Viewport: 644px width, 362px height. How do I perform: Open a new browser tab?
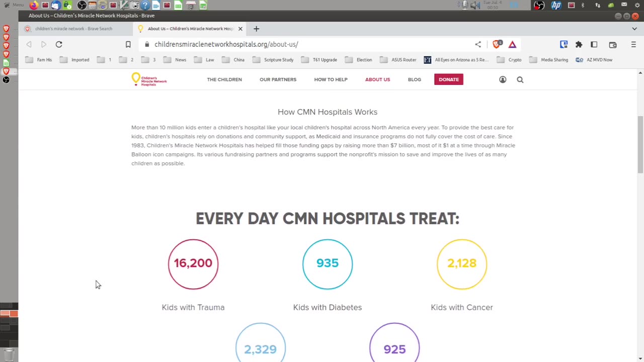(x=256, y=29)
